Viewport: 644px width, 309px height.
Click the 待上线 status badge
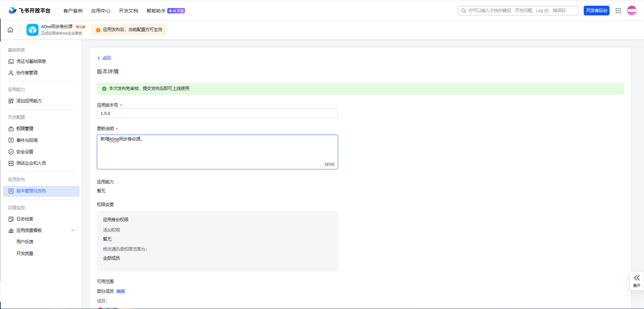[x=80, y=27]
